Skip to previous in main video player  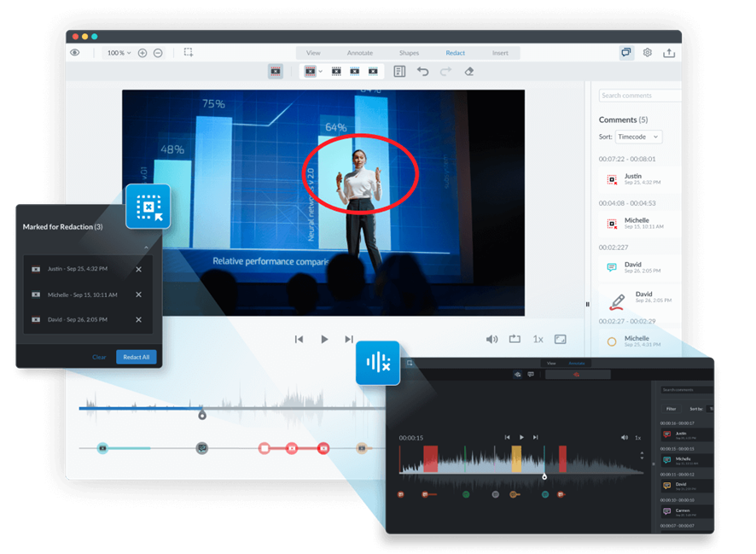pyautogui.click(x=299, y=340)
